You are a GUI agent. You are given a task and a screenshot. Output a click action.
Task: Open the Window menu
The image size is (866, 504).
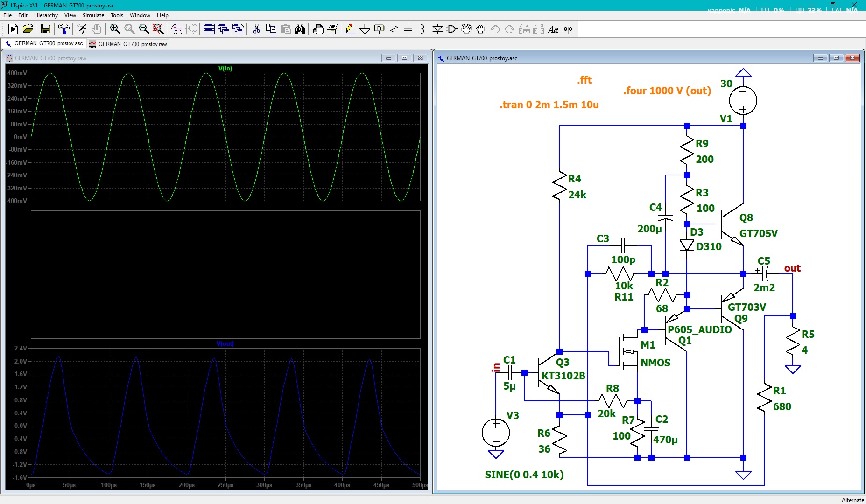tap(140, 15)
